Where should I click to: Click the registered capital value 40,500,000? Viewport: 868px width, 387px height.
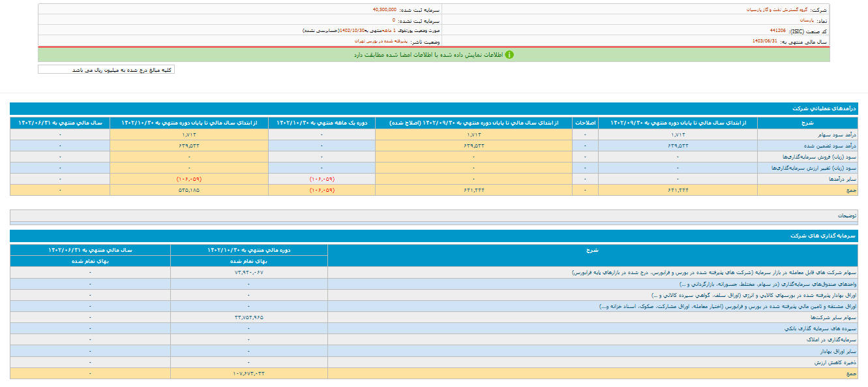coord(389,10)
